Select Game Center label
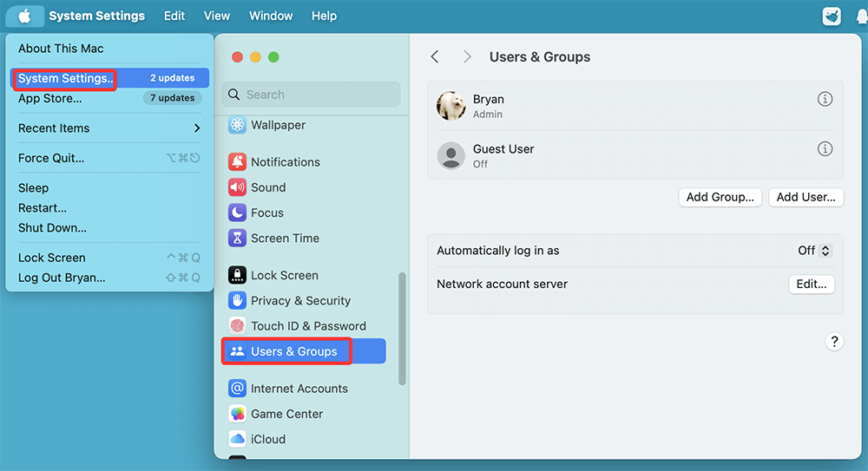 coord(286,414)
